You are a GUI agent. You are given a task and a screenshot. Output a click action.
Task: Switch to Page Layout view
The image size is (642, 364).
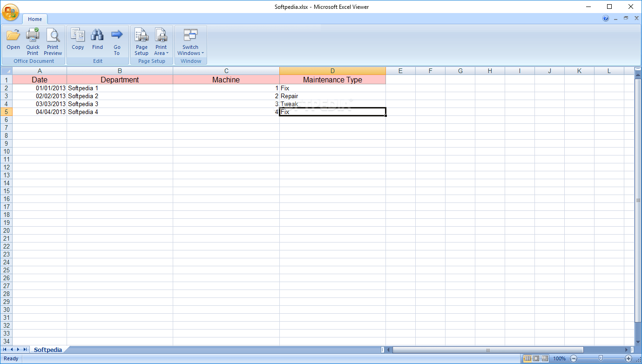point(536,358)
